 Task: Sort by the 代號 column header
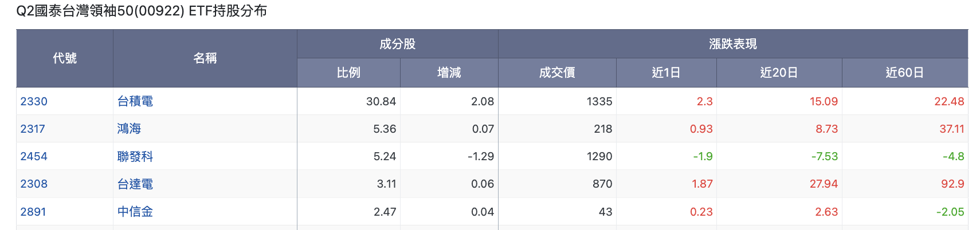point(65,58)
